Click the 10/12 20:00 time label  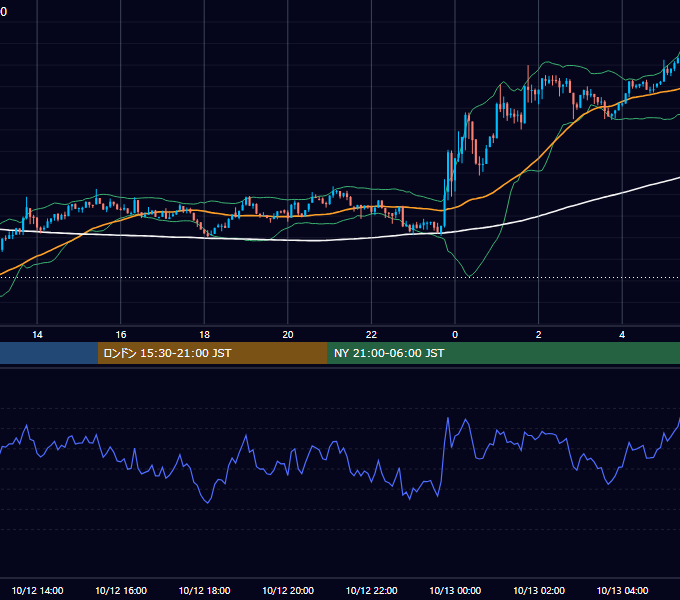[288, 590]
